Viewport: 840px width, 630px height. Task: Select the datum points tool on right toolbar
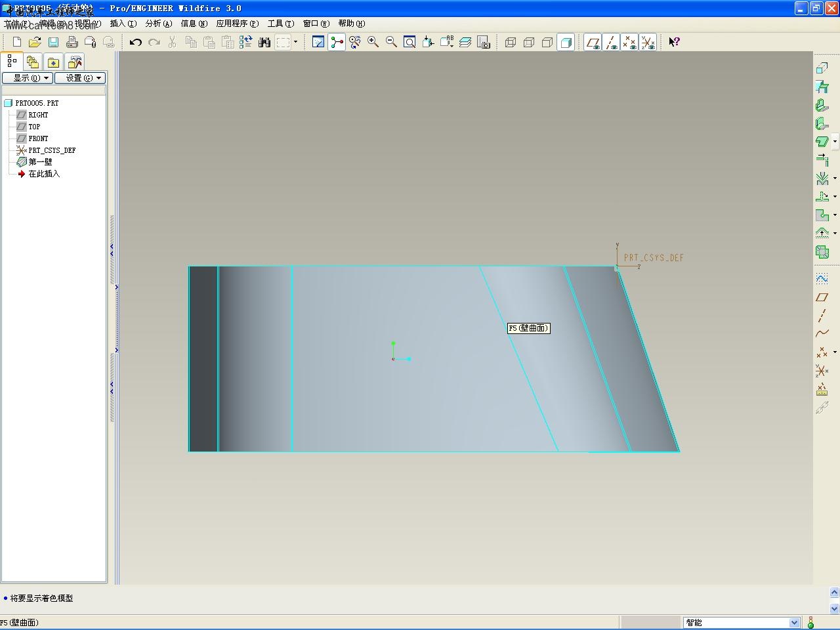point(821,352)
